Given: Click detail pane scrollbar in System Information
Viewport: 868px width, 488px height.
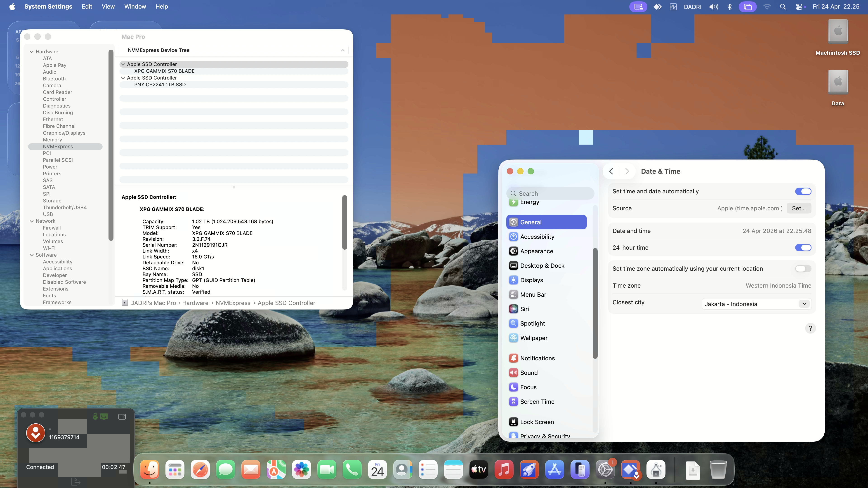Looking at the screenshot, I should [x=344, y=222].
